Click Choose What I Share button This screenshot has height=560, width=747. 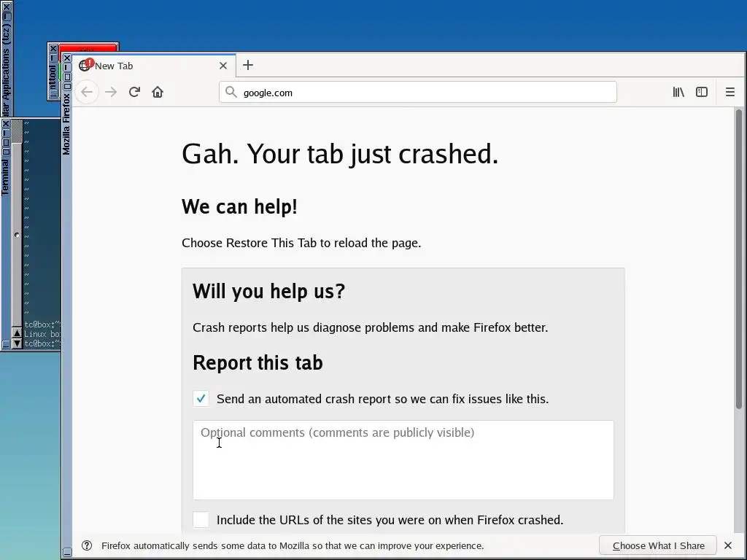[658, 545]
